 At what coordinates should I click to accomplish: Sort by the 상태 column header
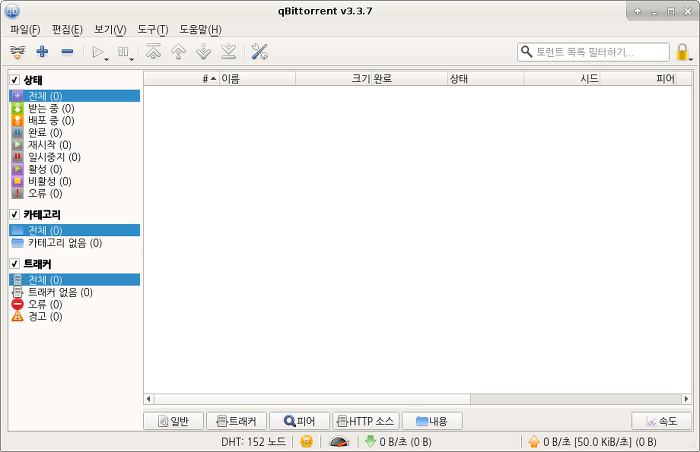tap(486, 79)
